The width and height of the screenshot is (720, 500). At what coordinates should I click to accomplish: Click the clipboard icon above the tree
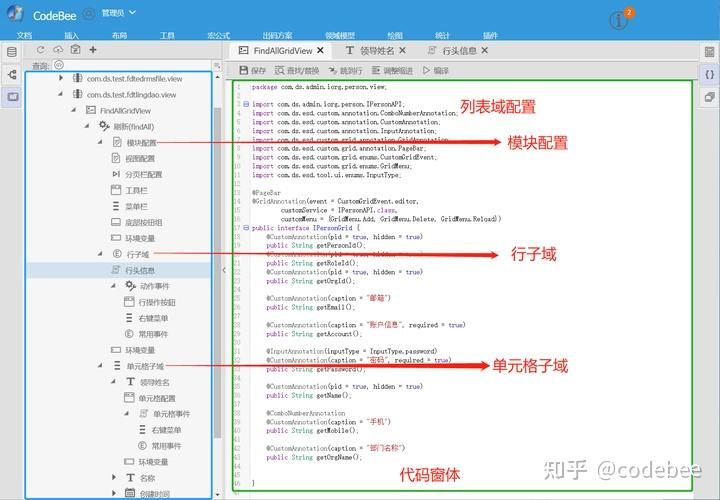coord(75,50)
